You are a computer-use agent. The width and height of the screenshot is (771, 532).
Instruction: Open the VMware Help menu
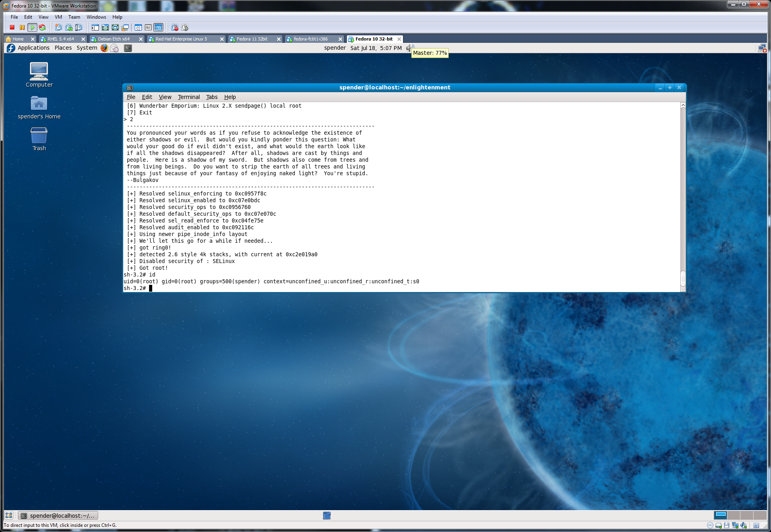pos(117,17)
